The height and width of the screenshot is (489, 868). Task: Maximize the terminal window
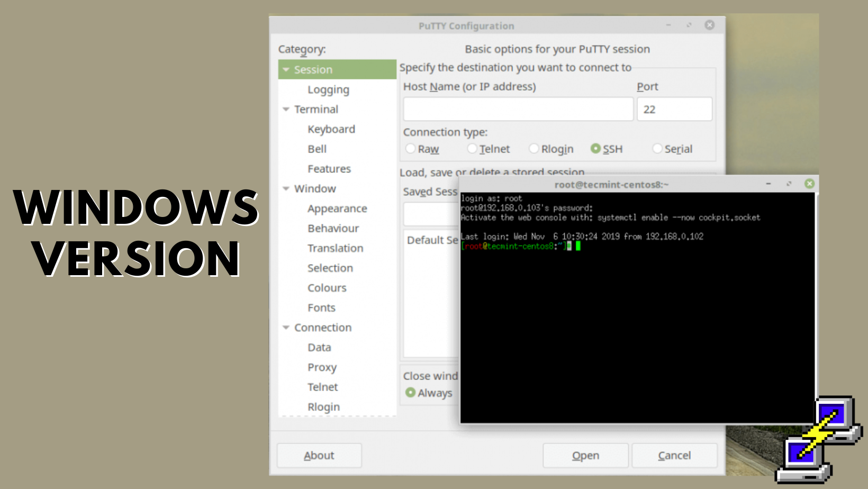coord(789,184)
